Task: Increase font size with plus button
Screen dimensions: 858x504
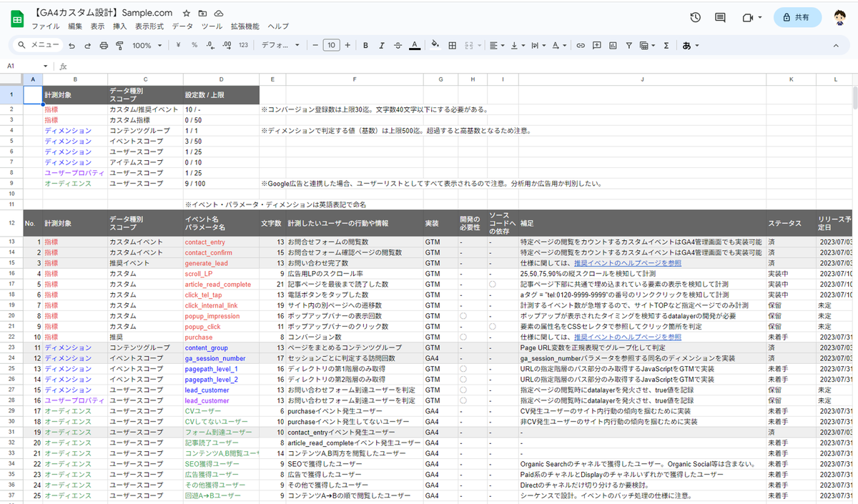Action: (347, 45)
